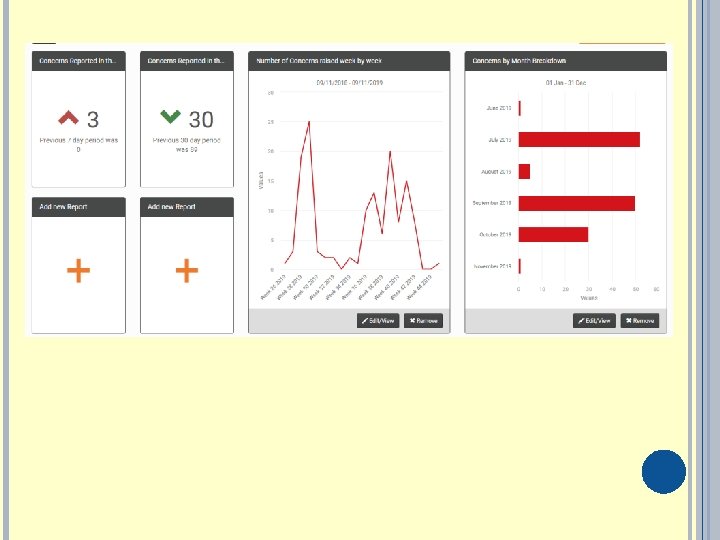Click the September 2019 red bar
The height and width of the screenshot is (540, 720).
(577, 203)
